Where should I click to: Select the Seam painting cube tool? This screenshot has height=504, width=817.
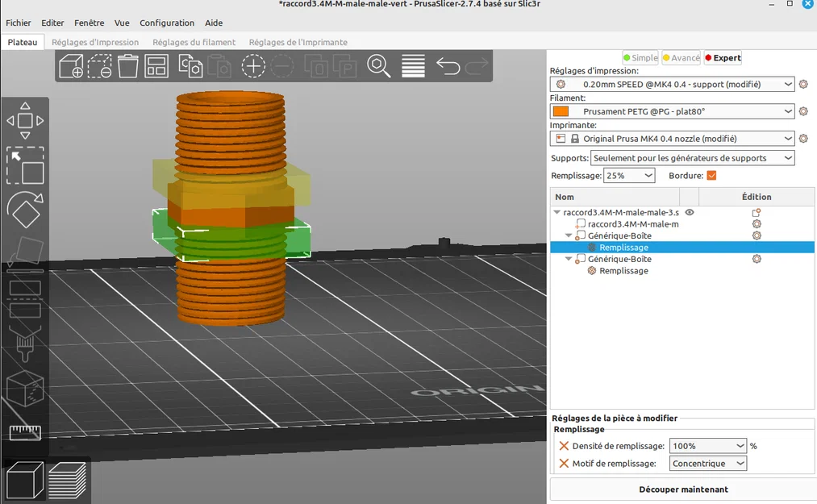tap(25, 389)
